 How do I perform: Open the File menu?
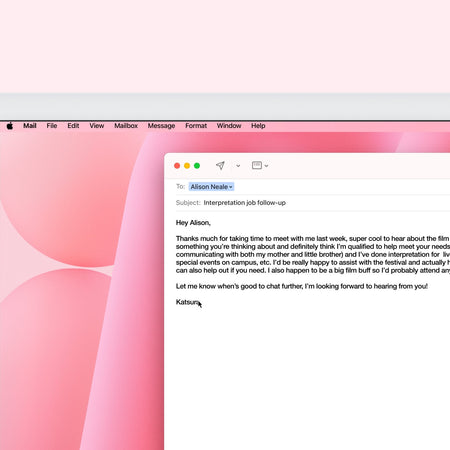(52, 126)
